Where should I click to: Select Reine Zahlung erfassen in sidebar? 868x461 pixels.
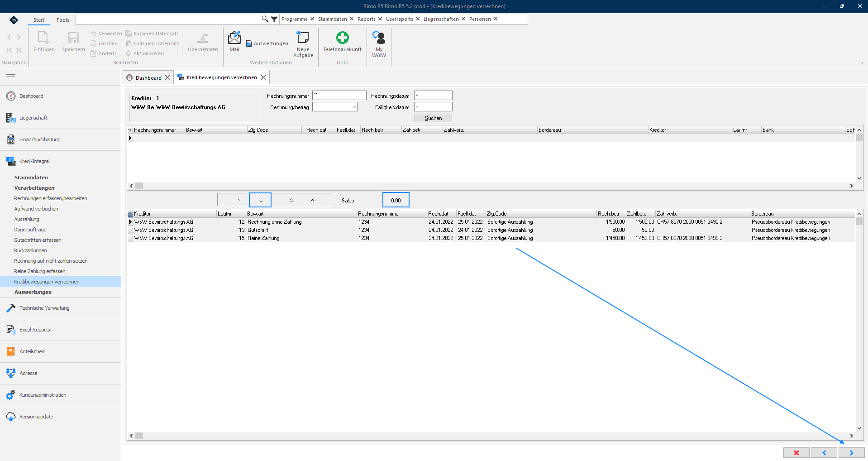pyautogui.click(x=40, y=271)
